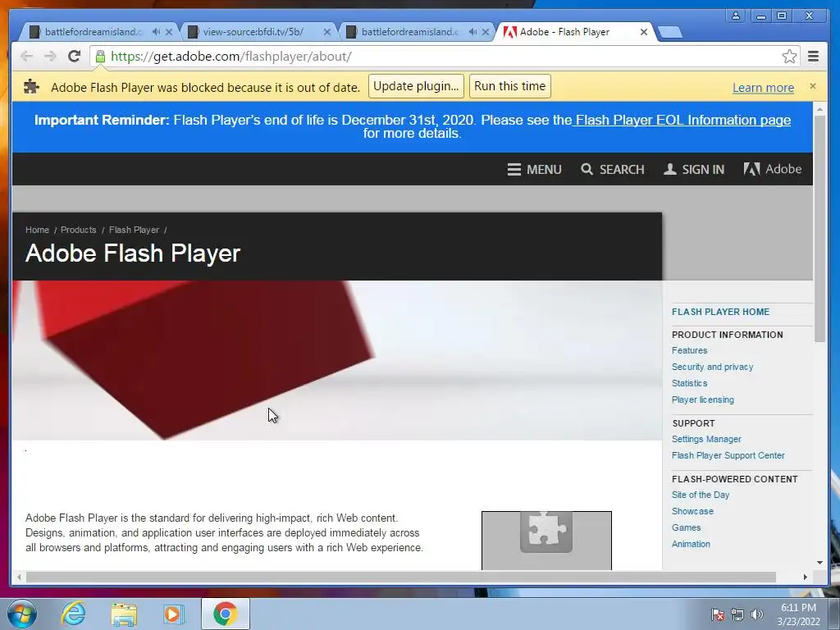Go to the Home breadcrumb
Screen dimensions: 840x630
pos(37,230)
